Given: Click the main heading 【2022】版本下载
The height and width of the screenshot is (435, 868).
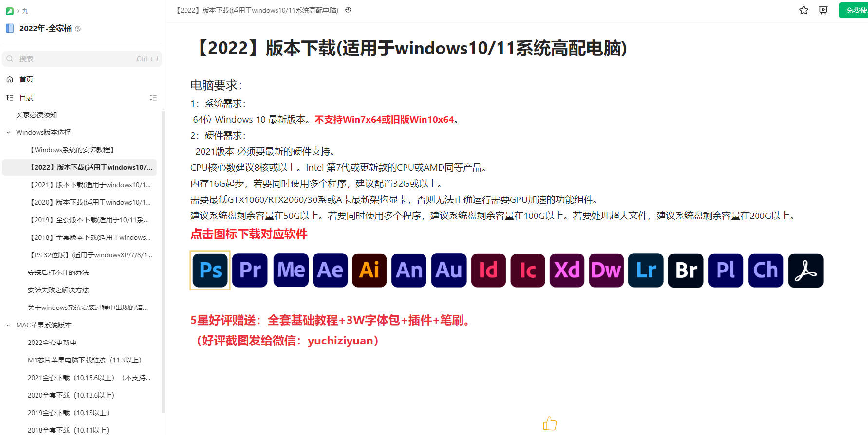Looking at the screenshot, I should (409, 48).
